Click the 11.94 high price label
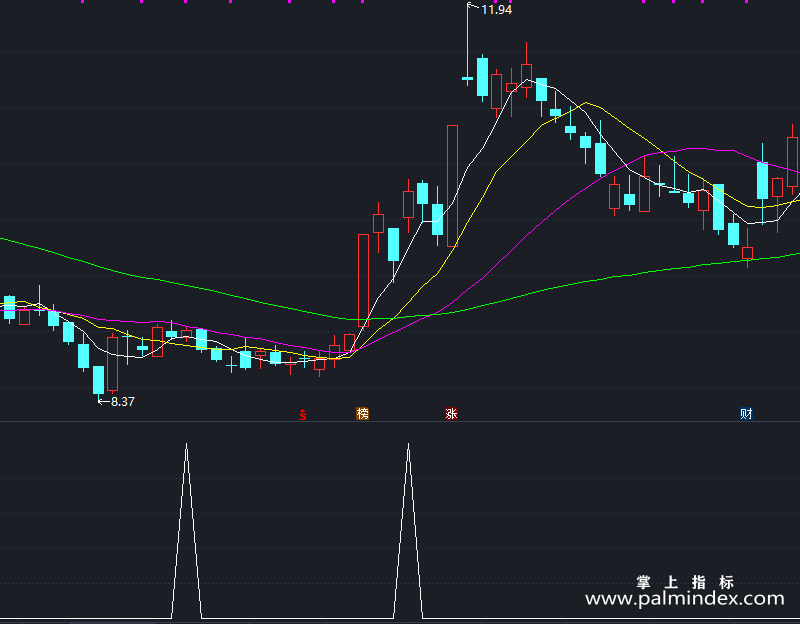Image resolution: width=800 pixels, height=624 pixels. click(x=496, y=10)
